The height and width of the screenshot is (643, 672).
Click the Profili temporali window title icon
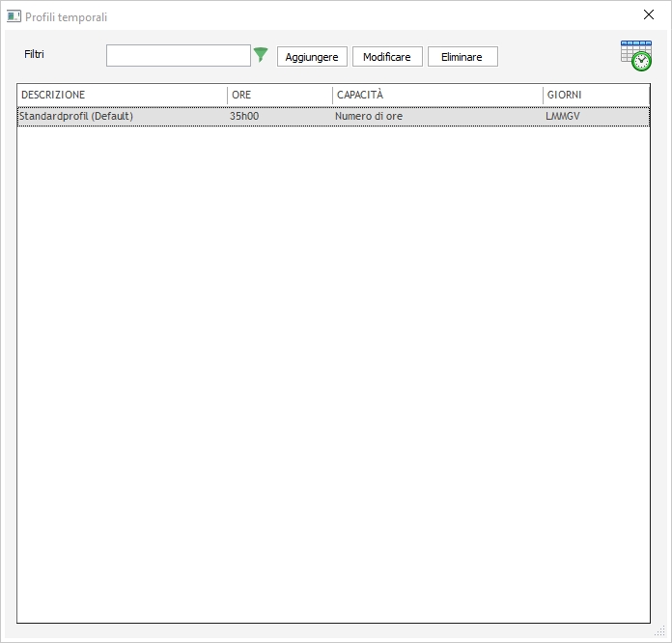[14, 16]
